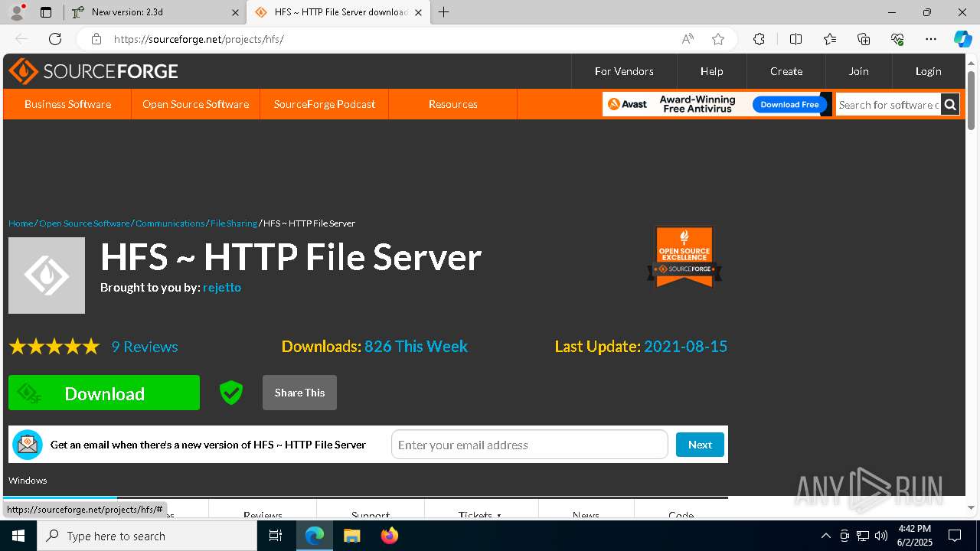Image resolution: width=980 pixels, height=551 pixels.
Task: Open Copilot sidebar icon
Action: pos(962,39)
